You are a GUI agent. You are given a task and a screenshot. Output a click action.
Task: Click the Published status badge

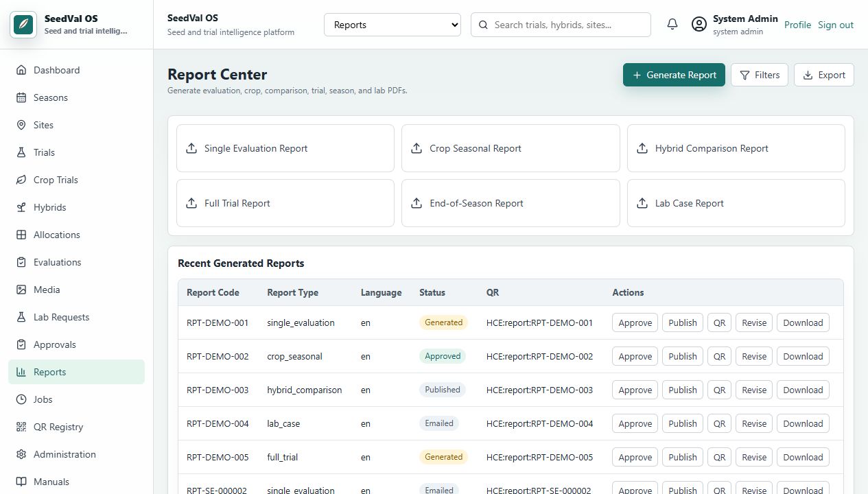point(443,390)
